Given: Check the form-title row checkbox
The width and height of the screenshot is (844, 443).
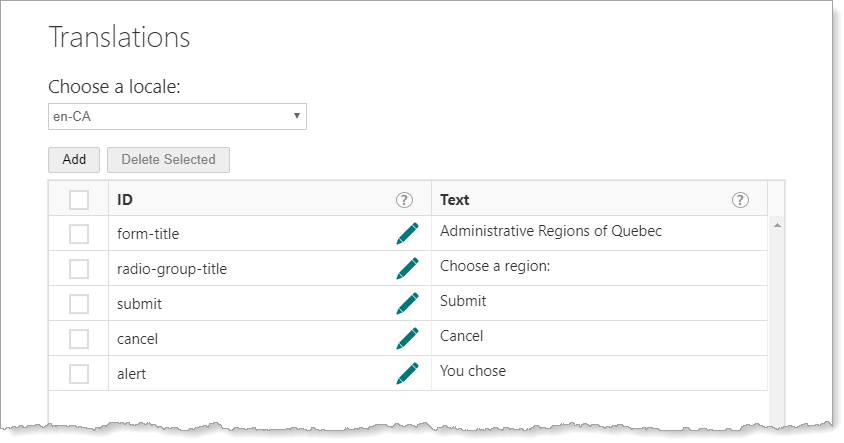Looking at the screenshot, I should point(79,234).
